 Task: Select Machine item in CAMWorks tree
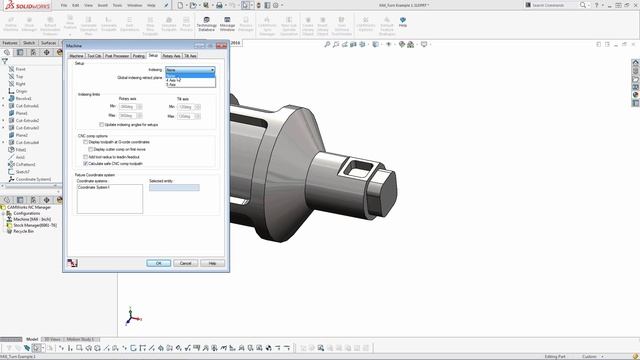(x=32, y=219)
